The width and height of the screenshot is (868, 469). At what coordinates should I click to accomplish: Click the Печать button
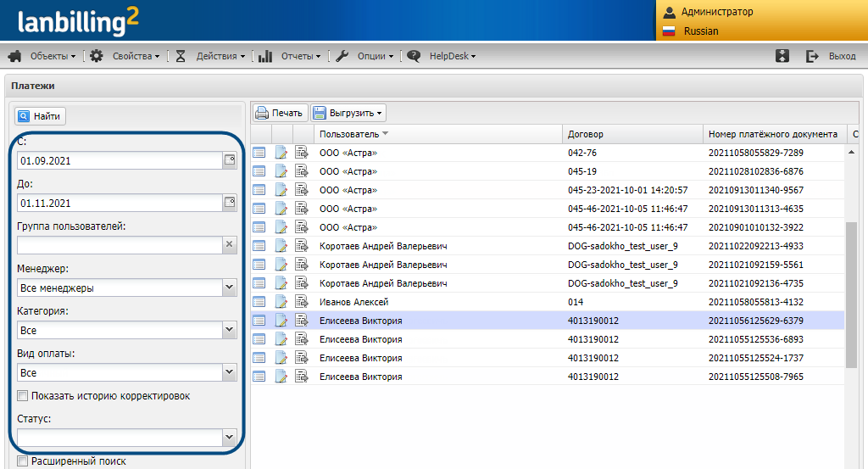tap(280, 113)
